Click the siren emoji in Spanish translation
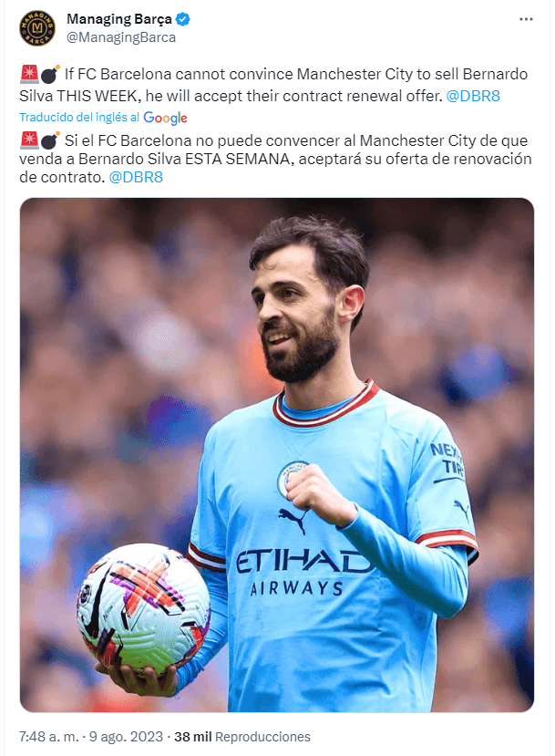Viewport: 555px width, 756px height. (x=29, y=140)
